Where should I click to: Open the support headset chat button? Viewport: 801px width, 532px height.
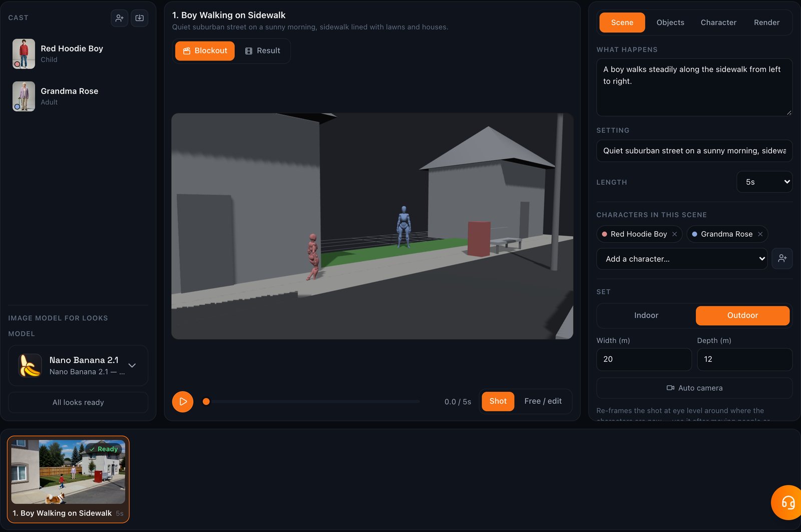click(x=787, y=502)
